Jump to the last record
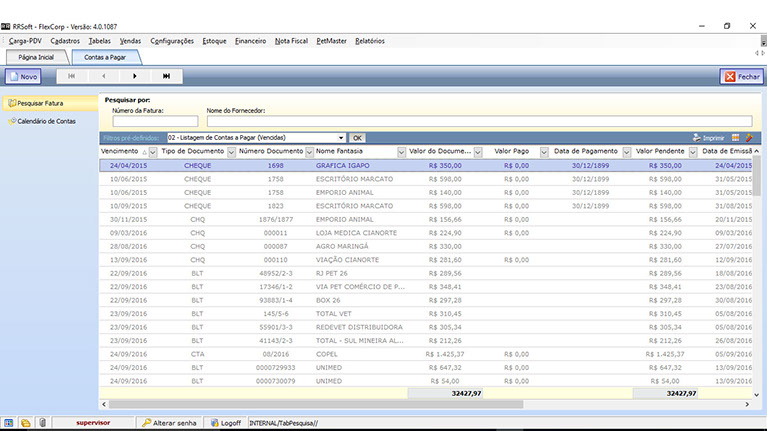This screenshot has width=767, height=431. coord(166,76)
